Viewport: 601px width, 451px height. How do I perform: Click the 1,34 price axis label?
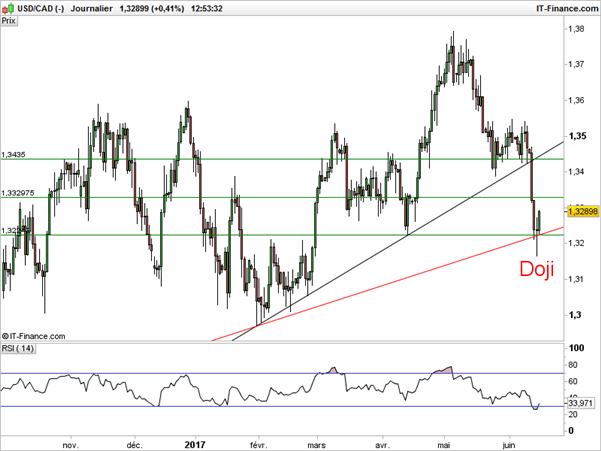[576, 171]
